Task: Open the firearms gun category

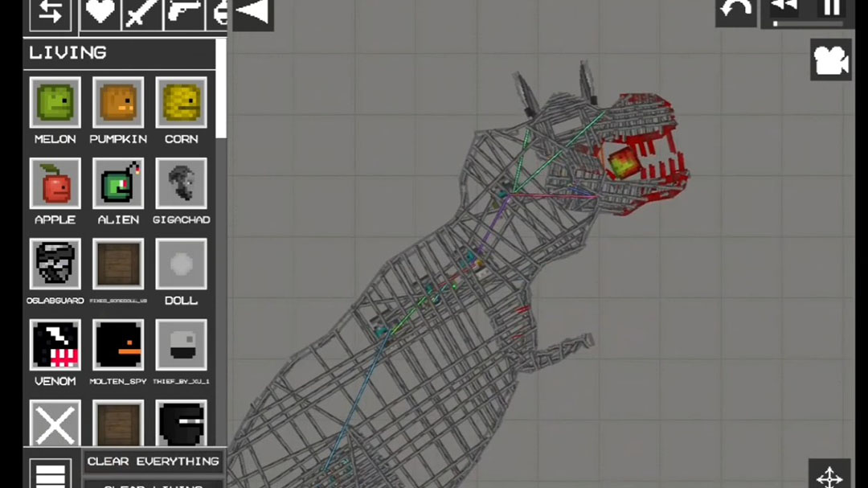Action: click(x=184, y=14)
